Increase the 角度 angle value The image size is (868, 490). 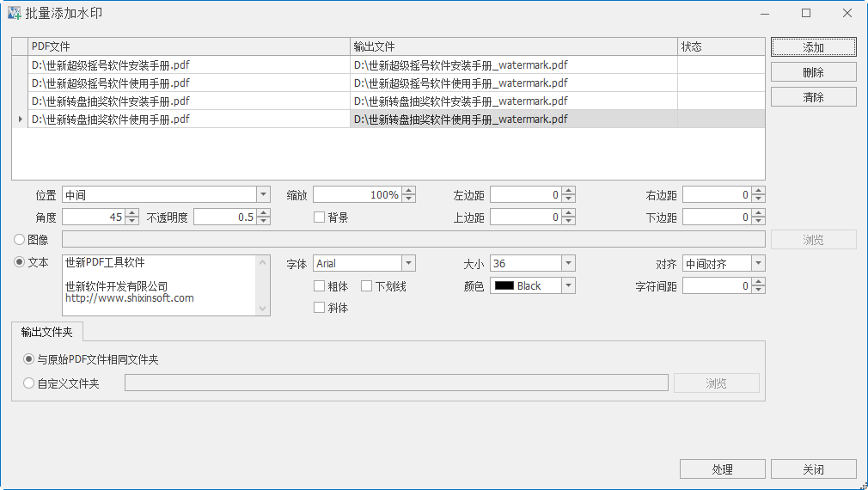pyautogui.click(x=131, y=213)
